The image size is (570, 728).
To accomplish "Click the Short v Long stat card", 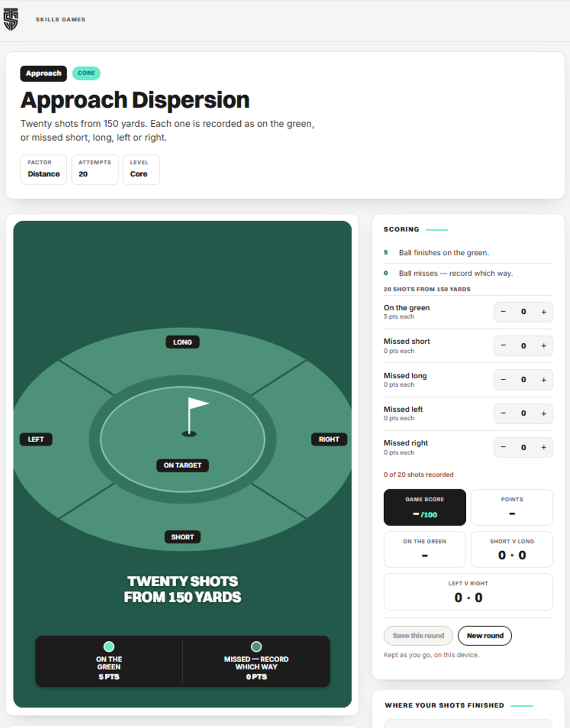I will tap(512, 549).
